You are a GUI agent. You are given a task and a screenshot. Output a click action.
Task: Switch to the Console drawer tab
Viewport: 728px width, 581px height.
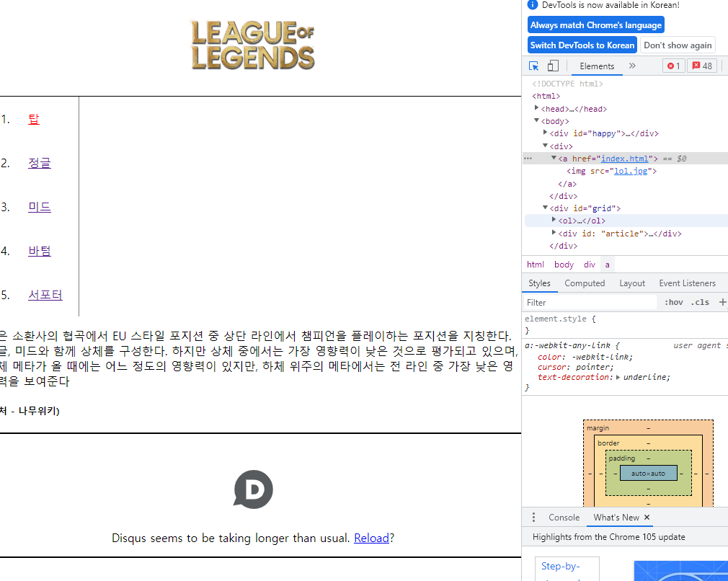tap(564, 518)
